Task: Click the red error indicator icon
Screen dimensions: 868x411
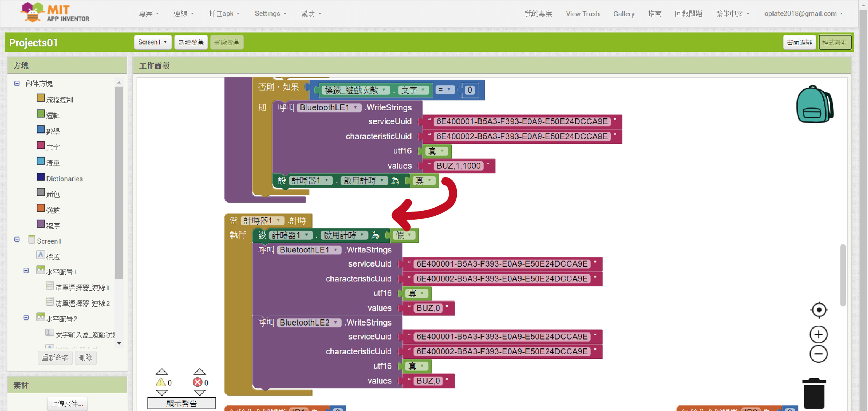Action: pos(198,382)
